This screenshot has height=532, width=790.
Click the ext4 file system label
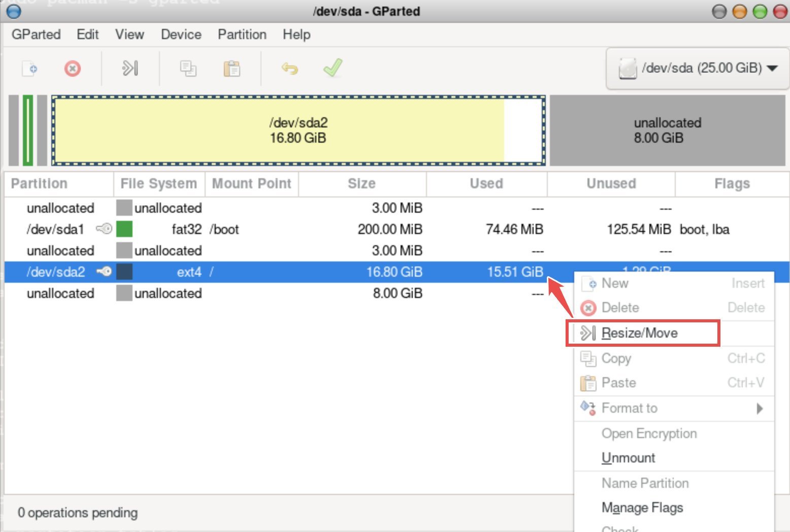point(189,272)
